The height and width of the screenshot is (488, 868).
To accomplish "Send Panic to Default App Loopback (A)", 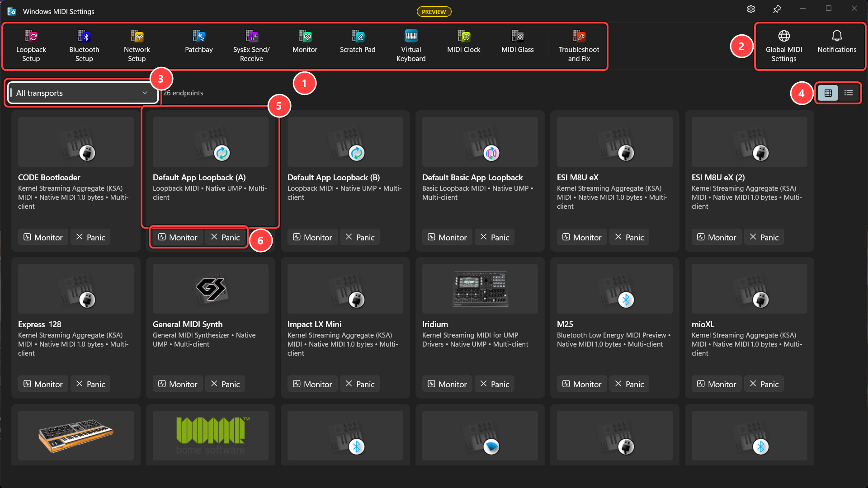I will click(x=225, y=237).
